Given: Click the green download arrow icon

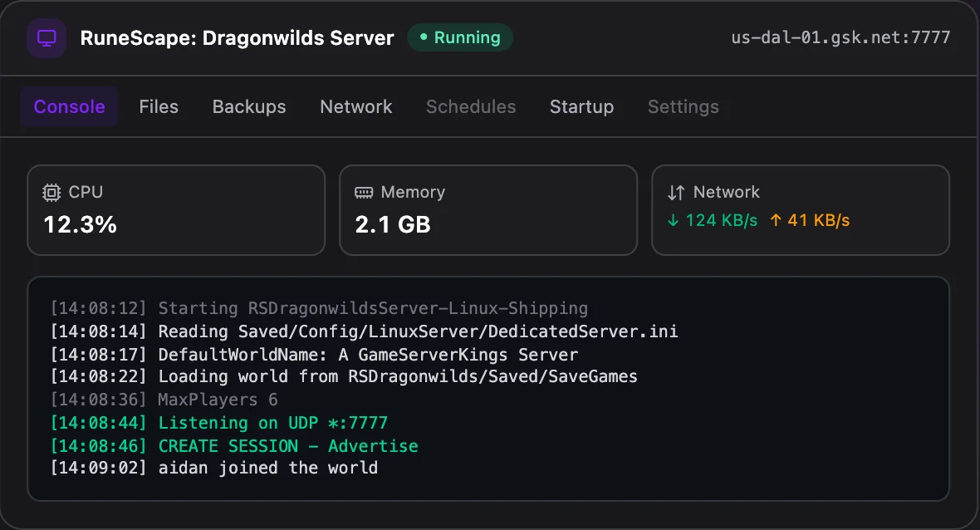Looking at the screenshot, I should point(673,220).
